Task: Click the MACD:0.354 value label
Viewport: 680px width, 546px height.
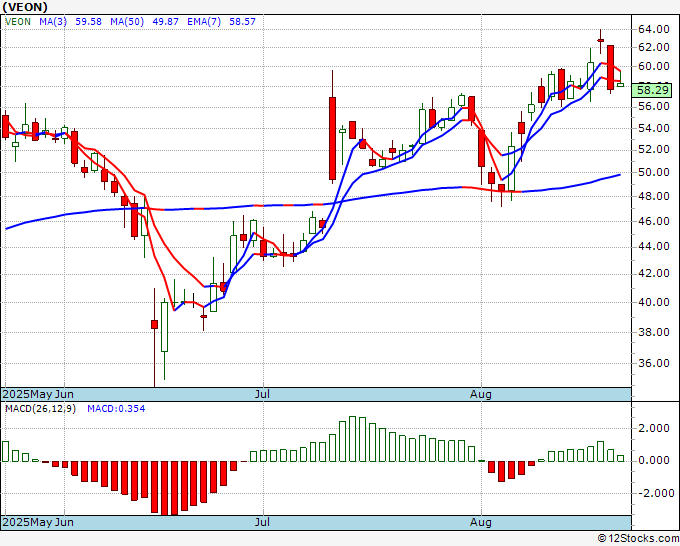Action: pyautogui.click(x=116, y=409)
